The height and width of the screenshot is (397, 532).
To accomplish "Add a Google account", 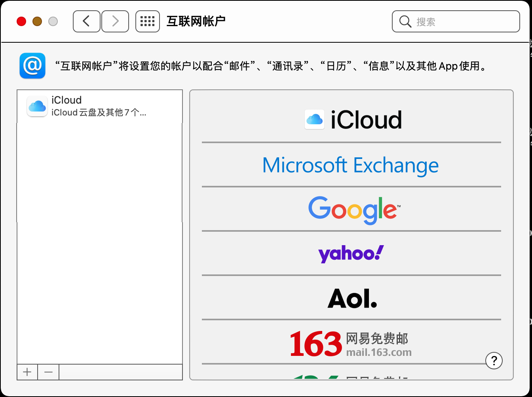I will [351, 209].
